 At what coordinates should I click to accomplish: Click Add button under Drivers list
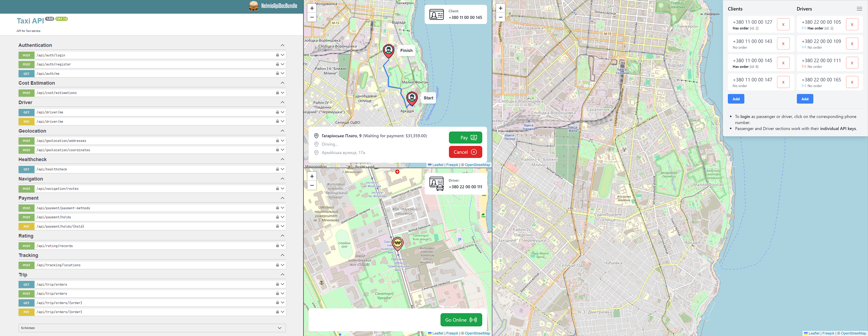[805, 99]
